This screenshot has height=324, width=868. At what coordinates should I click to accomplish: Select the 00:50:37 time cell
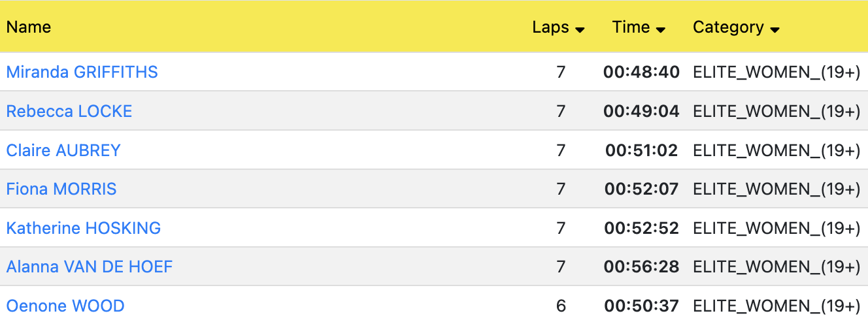click(641, 306)
